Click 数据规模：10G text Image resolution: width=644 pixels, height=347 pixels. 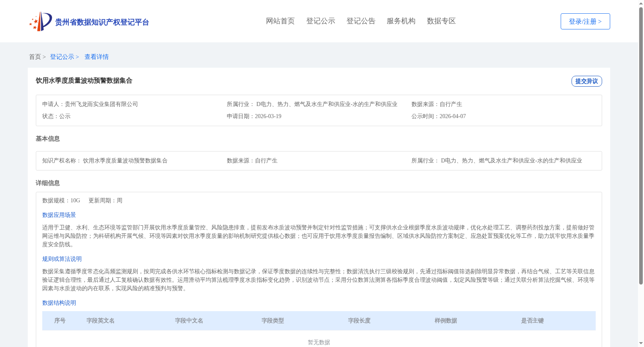tap(61, 200)
